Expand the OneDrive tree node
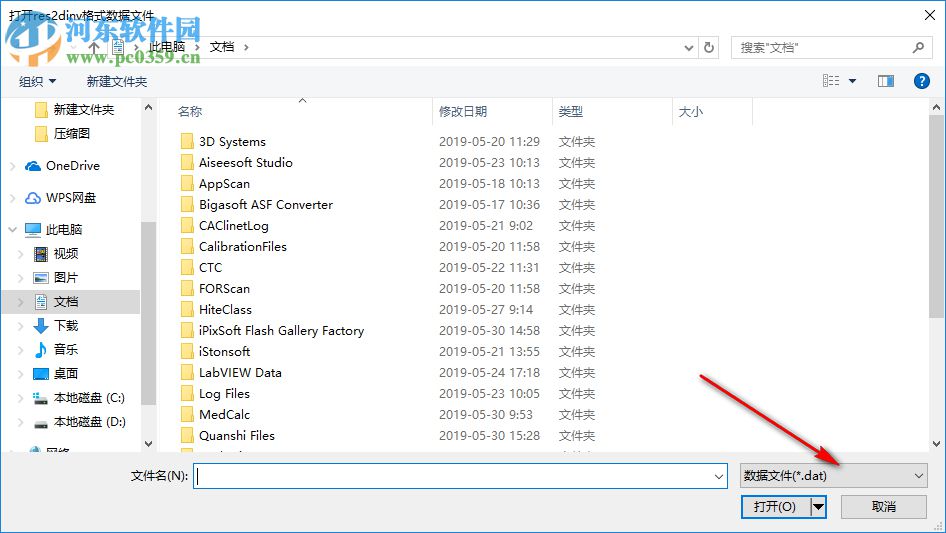 coord(13,166)
